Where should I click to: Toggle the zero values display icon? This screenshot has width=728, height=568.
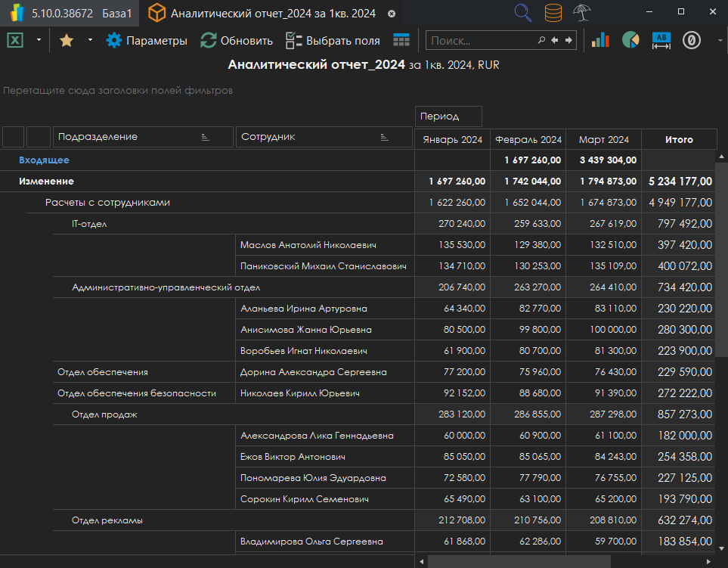coord(692,41)
